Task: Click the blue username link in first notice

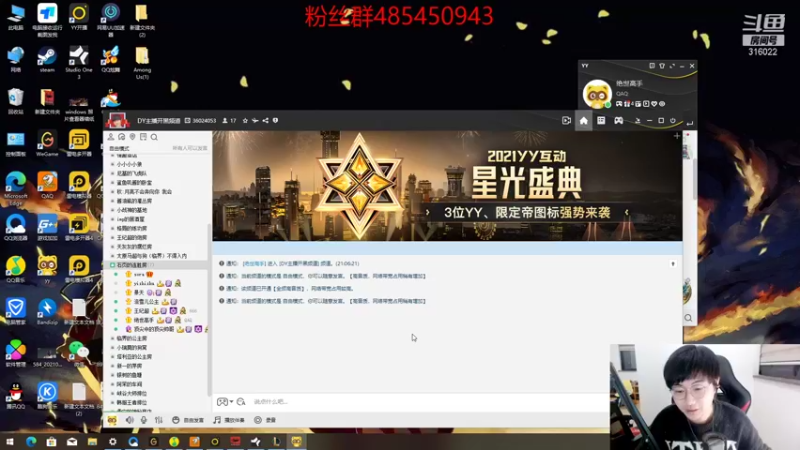Action: pyautogui.click(x=254, y=264)
